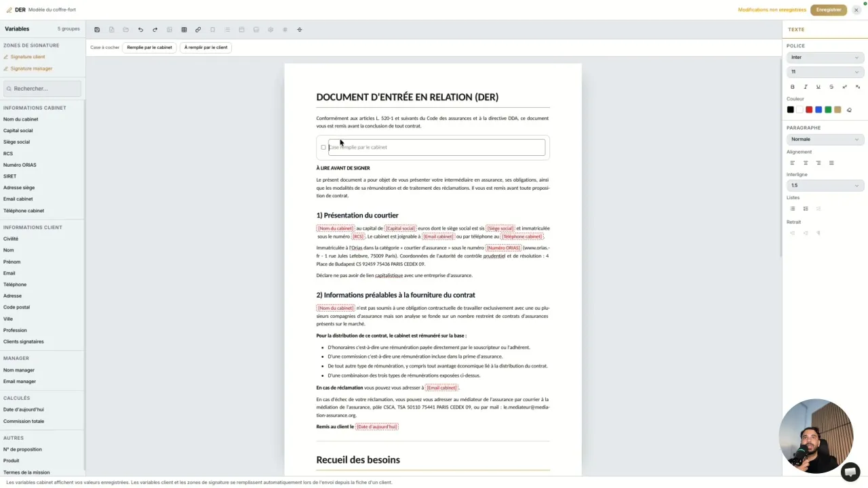Select 'À remplir par le client' option
The height and width of the screenshot is (488, 868).
(205, 47)
